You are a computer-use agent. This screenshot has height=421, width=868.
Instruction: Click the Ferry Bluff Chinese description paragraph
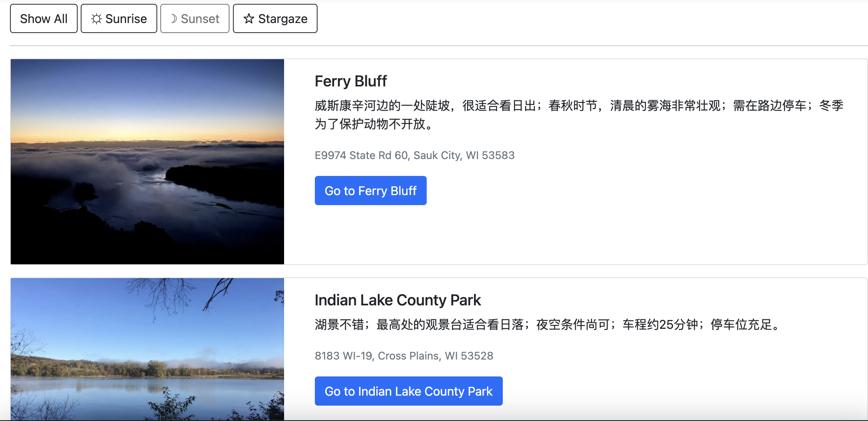click(x=579, y=114)
